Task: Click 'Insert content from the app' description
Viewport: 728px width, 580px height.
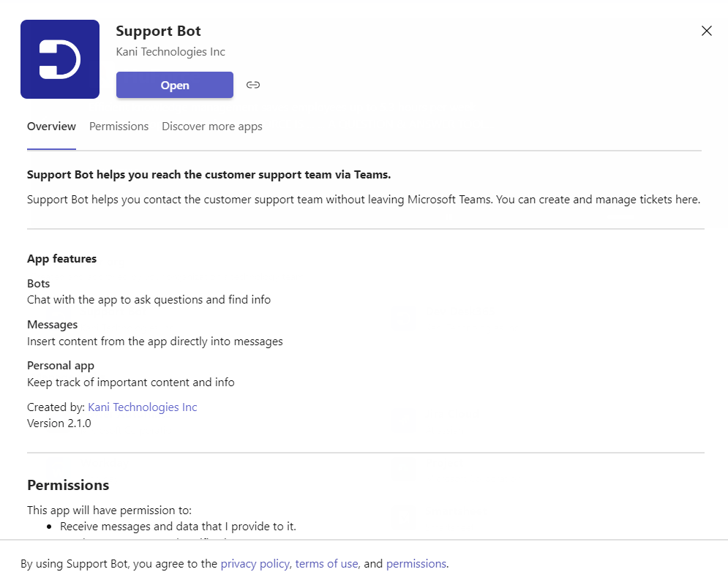Action: [154, 342]
